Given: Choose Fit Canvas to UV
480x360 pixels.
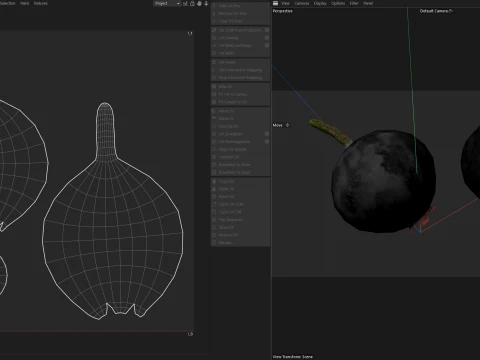Looking at the screenshot, I should [240, 102].
